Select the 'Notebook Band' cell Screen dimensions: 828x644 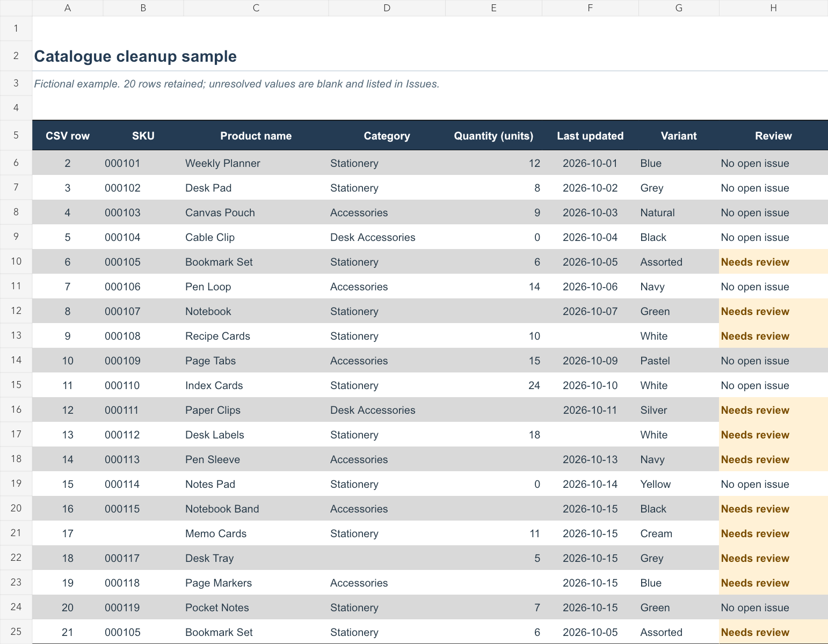(x=256, y=509)
